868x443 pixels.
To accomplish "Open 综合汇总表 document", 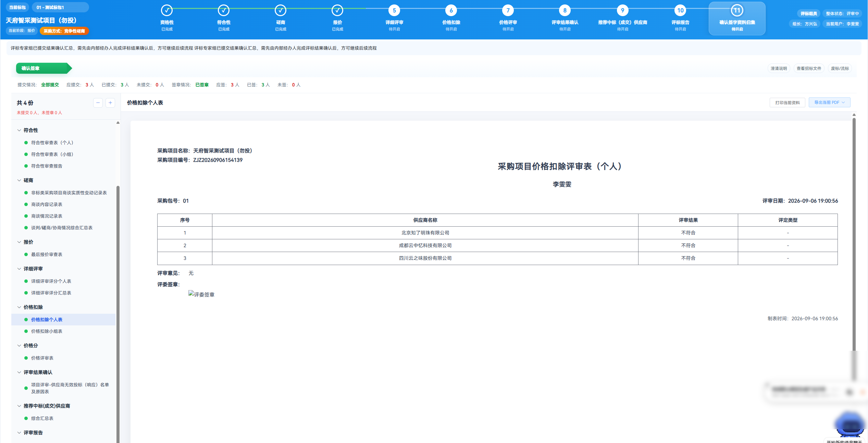I will 42,418.
